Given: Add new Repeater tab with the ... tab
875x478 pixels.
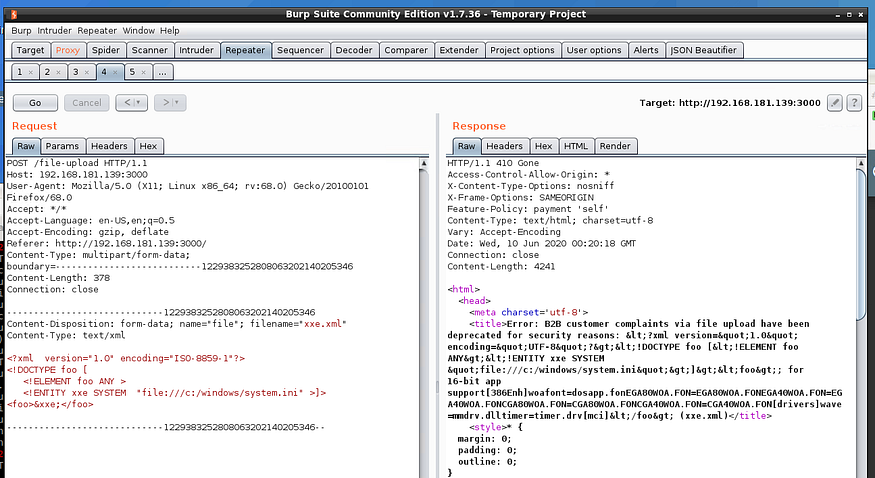Looking at the screenshot, I should pyautogui.click(x=162, y=72).
